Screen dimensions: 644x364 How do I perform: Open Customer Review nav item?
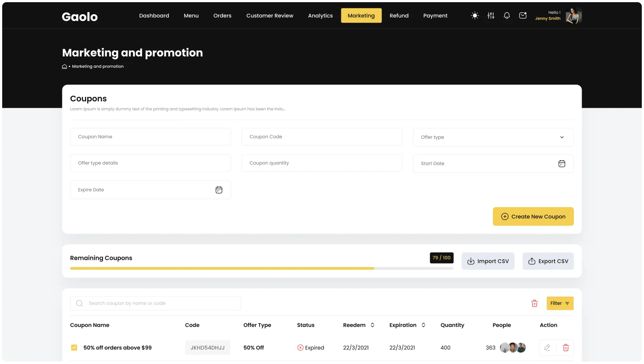point(270,16)
